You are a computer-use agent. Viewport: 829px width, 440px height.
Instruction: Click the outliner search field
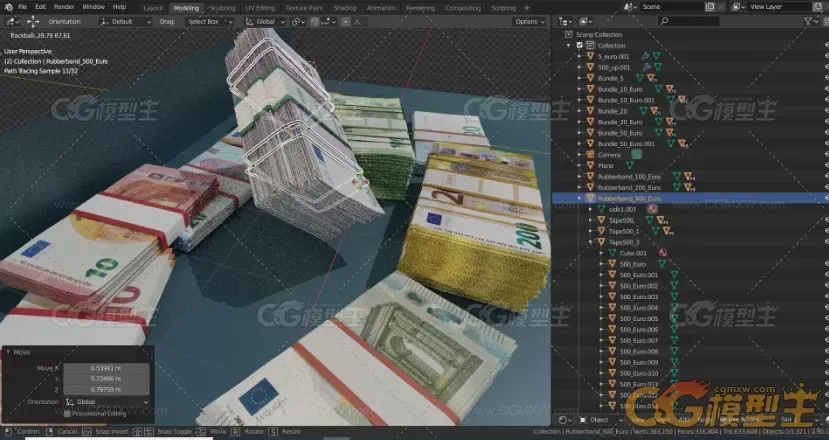[x=688, y=21]
